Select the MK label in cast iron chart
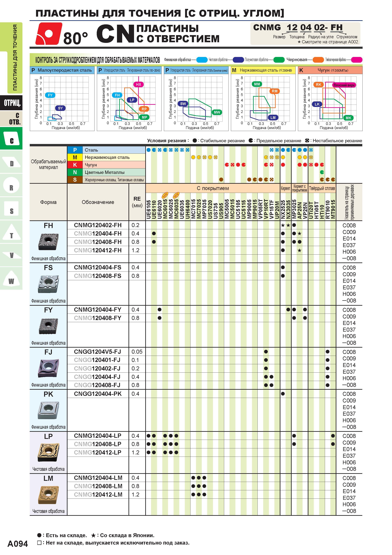Screen dimensions: 392x555 point(349,118)
